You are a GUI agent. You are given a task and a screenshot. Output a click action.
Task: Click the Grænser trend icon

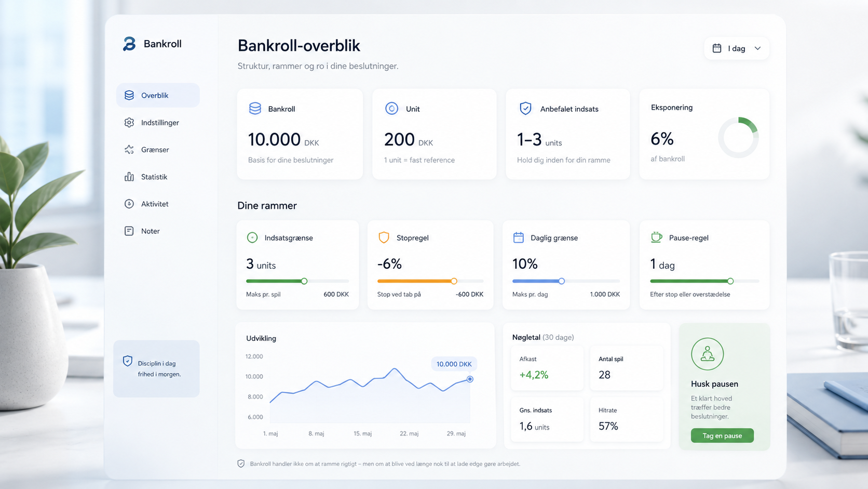click(129, 150)
